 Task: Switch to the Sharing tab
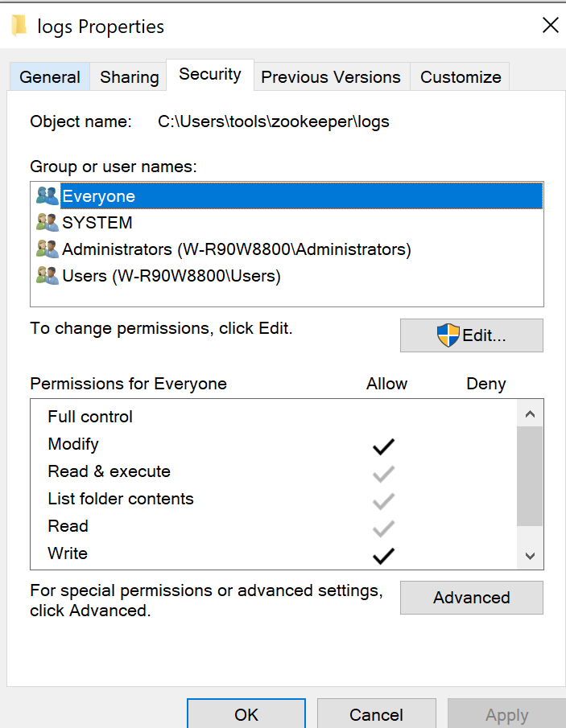coord(128,76)
